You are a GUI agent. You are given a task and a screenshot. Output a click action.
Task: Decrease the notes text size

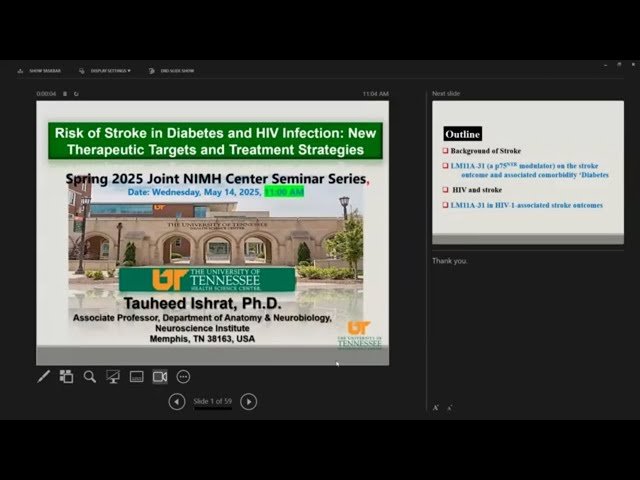tap(449, 408)
